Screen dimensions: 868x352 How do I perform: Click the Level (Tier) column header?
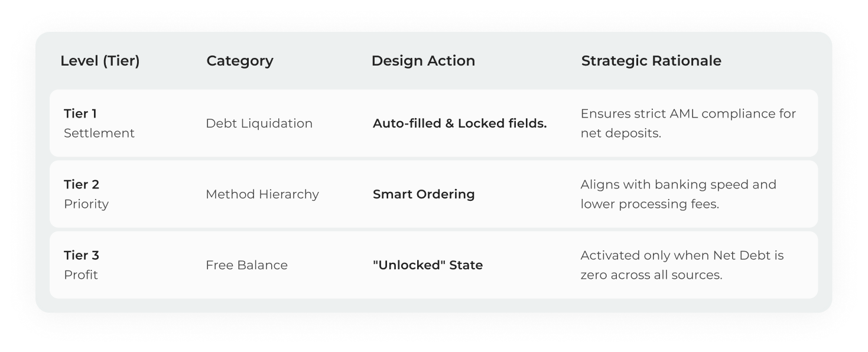coord(100,61)
